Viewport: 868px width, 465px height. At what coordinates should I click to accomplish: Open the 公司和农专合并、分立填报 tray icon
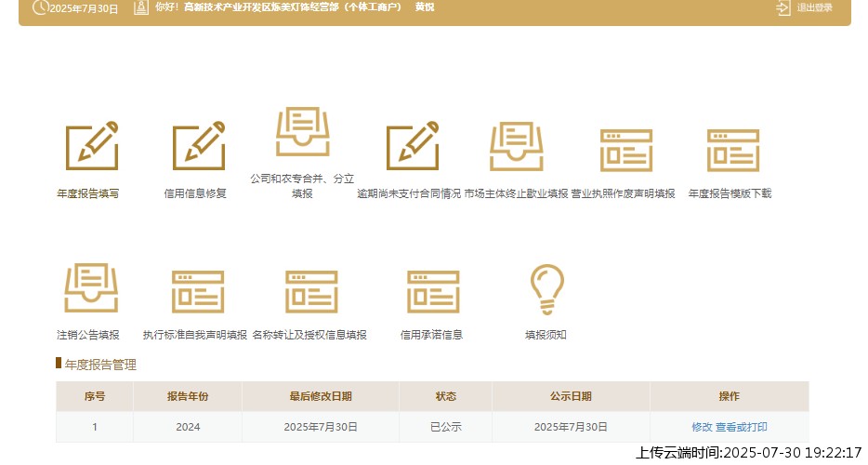pyautogui.click(x=303, y=131)
